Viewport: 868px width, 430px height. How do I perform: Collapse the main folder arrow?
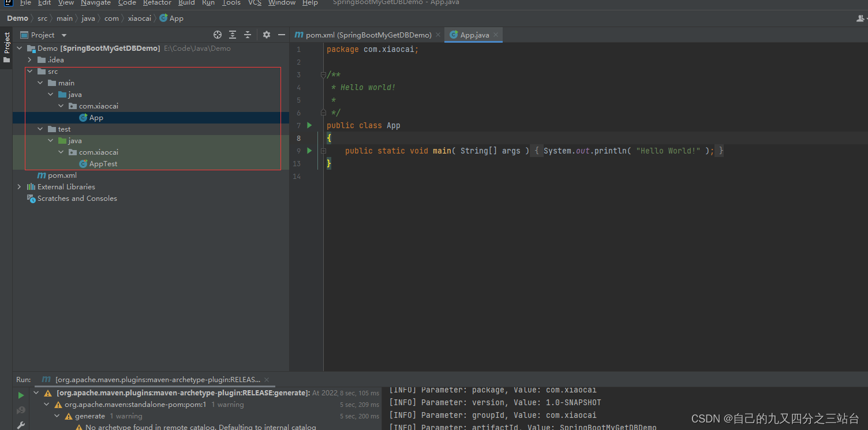tap(40, 83)
